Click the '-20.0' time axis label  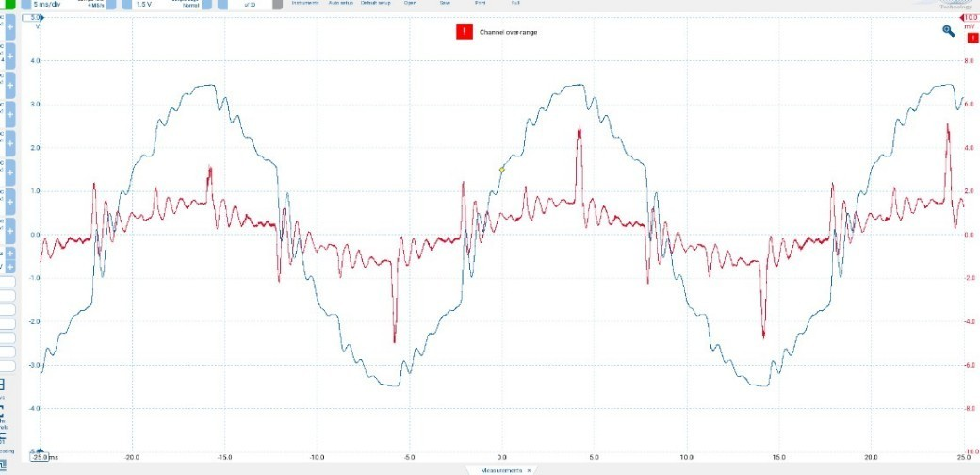(x=132, y=457)
